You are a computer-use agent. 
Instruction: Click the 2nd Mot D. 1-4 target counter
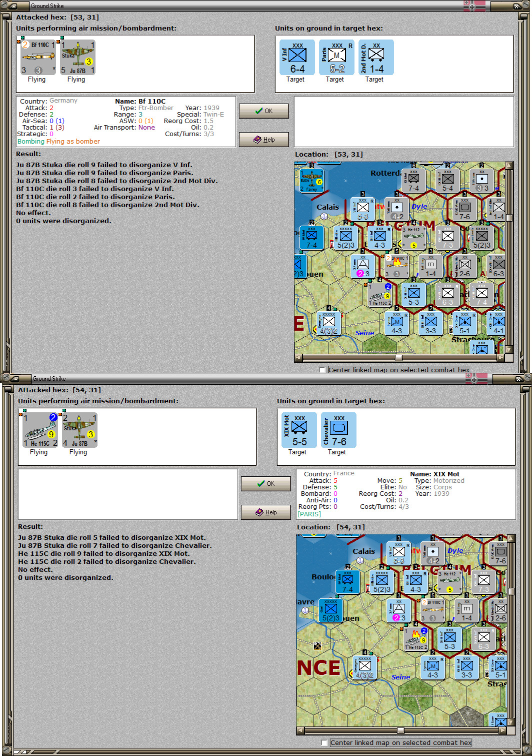click(376, 58)
